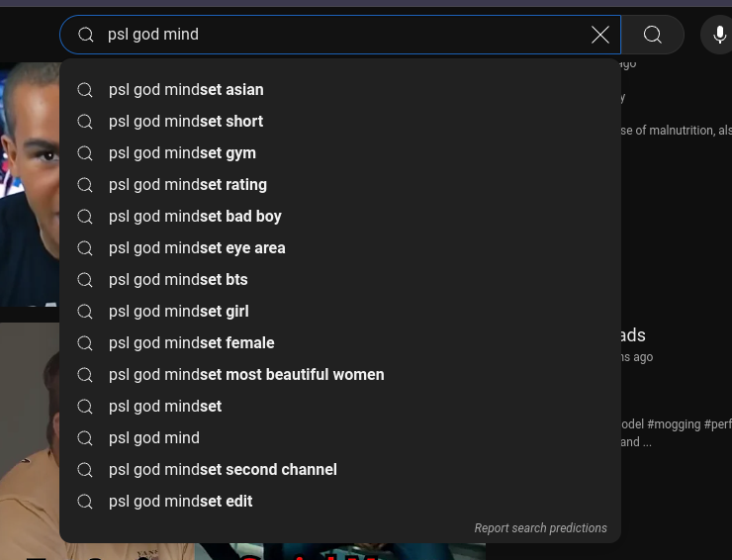This screenshot has width=732, height=560.
Task: Click magnifier icon beside 'psl god mindset eye area'
Action: (x=85, y=248)
